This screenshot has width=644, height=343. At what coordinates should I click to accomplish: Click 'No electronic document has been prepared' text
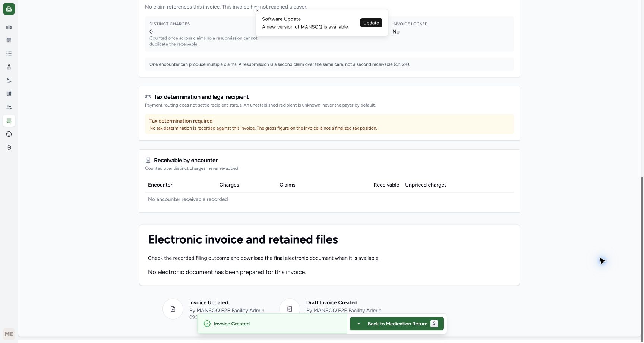pos(227,272)
